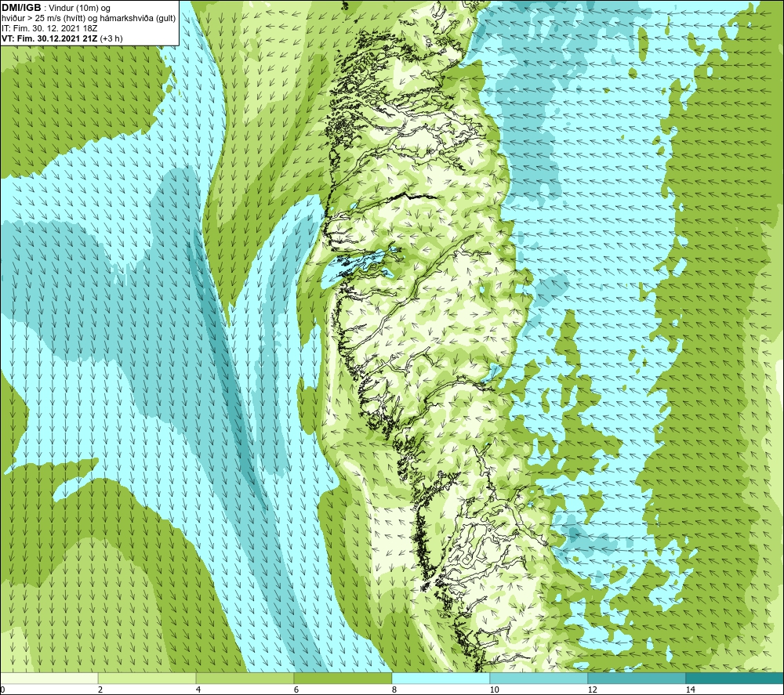Click the 8–10 m/s light cyan legend swatch
Viewport: 784px width, 695px height.
click(441, 678)
